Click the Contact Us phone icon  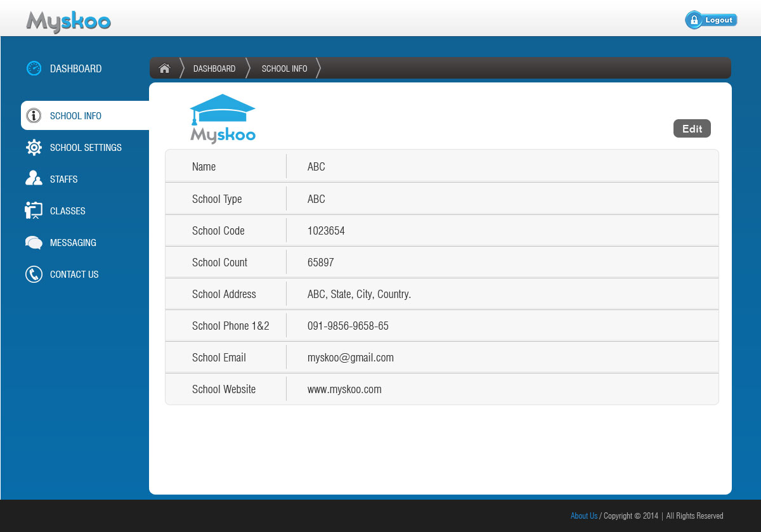34,274
